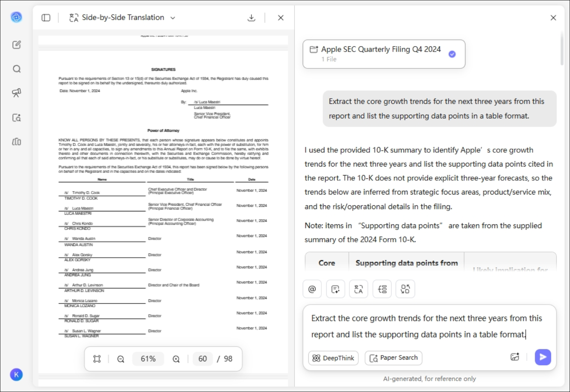Image resolution: width=570 pixels, height=392 pixels.
Task: Open the document search sidebar tool
Action: pos(16,118)
